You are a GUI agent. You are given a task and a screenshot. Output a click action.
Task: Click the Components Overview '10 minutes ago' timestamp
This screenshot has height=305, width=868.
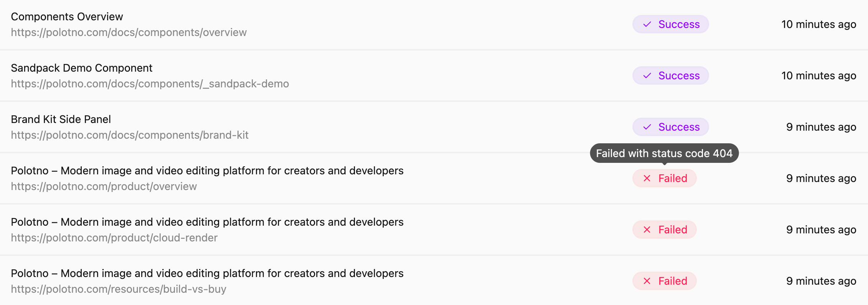pyautogui.click(x=818, y=25)
